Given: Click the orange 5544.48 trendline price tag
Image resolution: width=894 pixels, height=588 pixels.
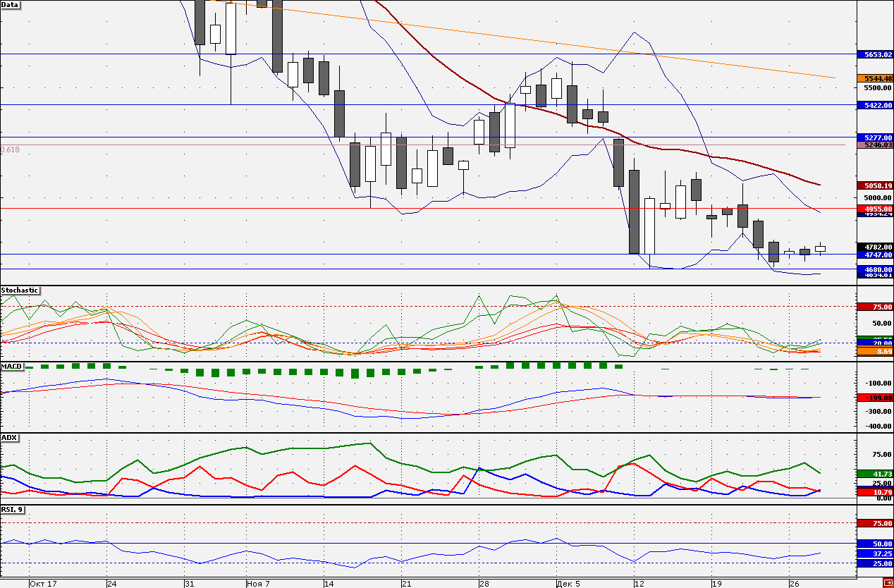Looking at the screenshot, I should tap(875, 78).
